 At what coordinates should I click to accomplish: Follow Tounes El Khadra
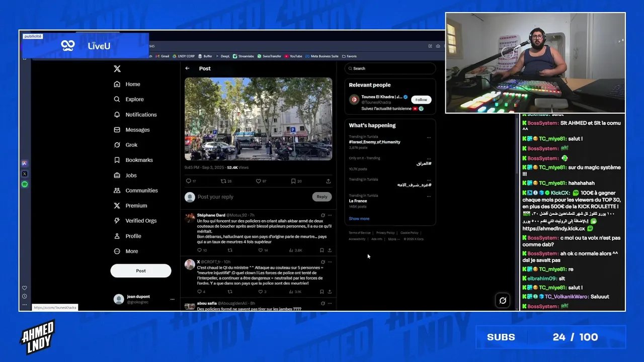pos(421,100)
